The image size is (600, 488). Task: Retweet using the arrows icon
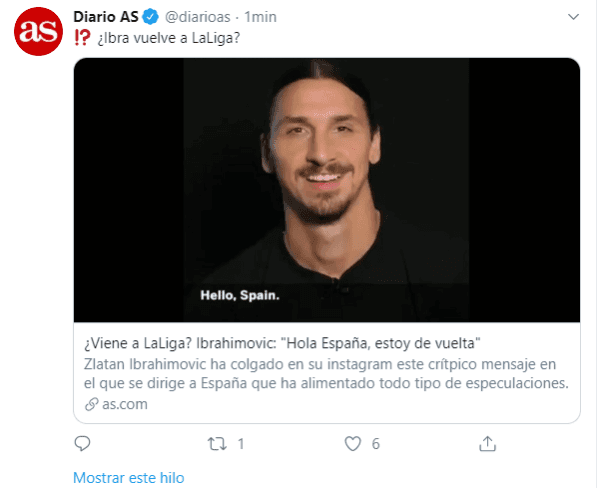coord(217,444)
